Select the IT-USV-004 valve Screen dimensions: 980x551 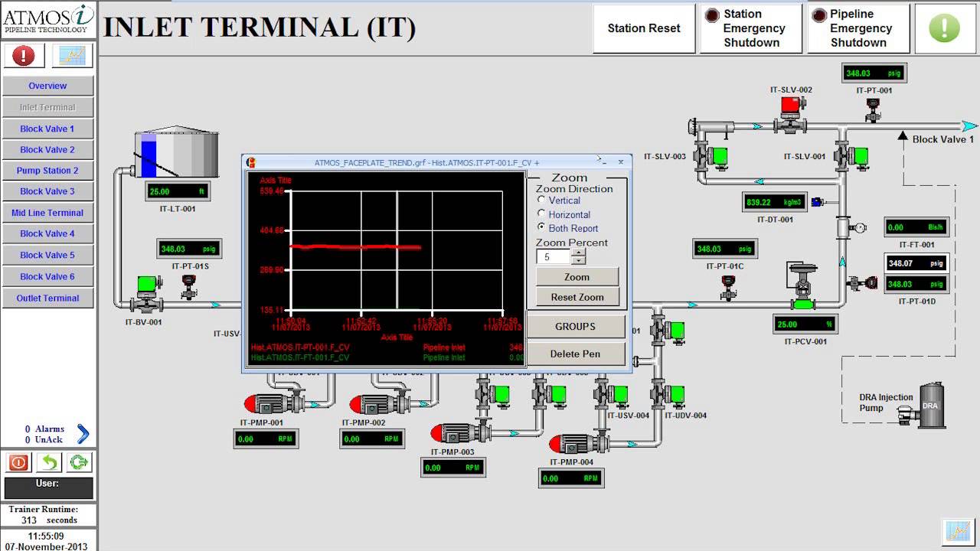click(x=610, y=393)
